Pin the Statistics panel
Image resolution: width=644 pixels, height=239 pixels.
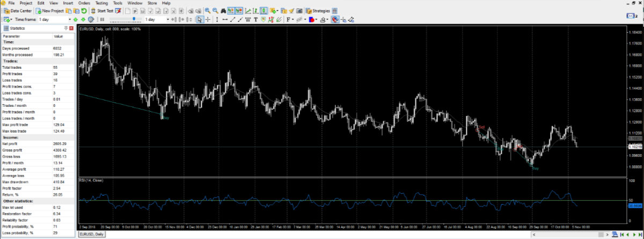(65, 28)
